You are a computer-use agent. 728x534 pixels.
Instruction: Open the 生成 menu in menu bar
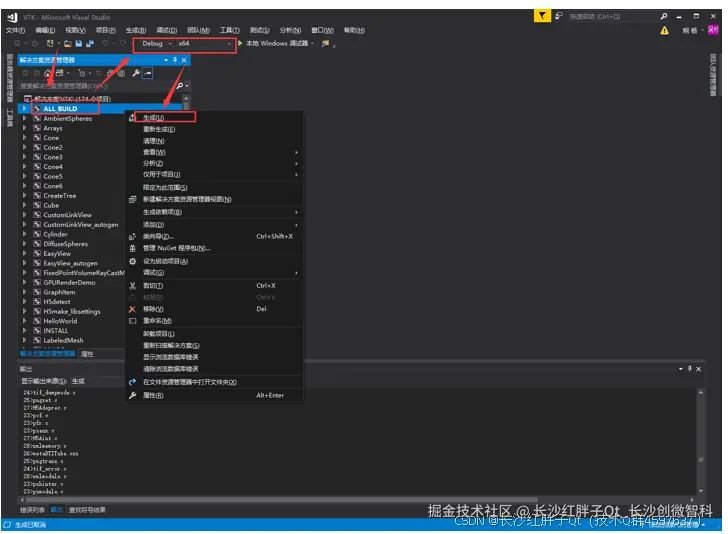(136, 31)
